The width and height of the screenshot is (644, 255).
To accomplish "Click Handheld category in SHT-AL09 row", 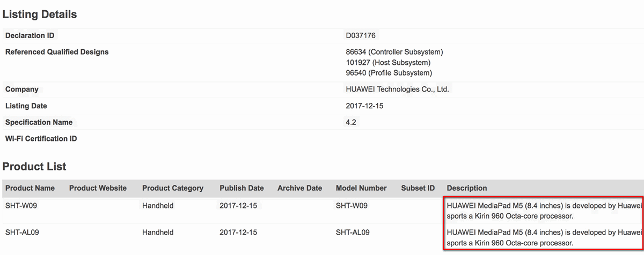I will tap(158, 232).
